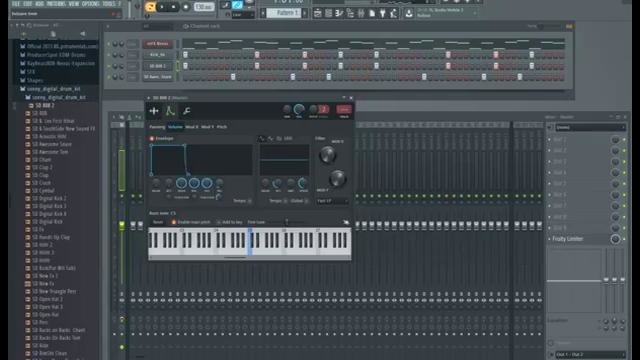The image size is (640, 360).
Task: Toggle Enable main pitch option
Action: (x=174, y=222)
